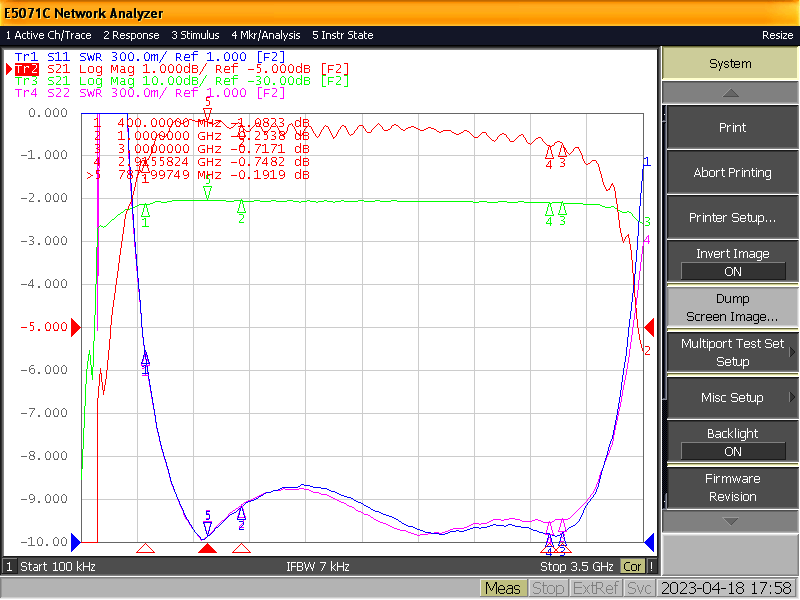Image resolution: width=800 pixels, height=600 pixels.
Task: Click Dump Screen Image softkey
Action: point(732,307)
